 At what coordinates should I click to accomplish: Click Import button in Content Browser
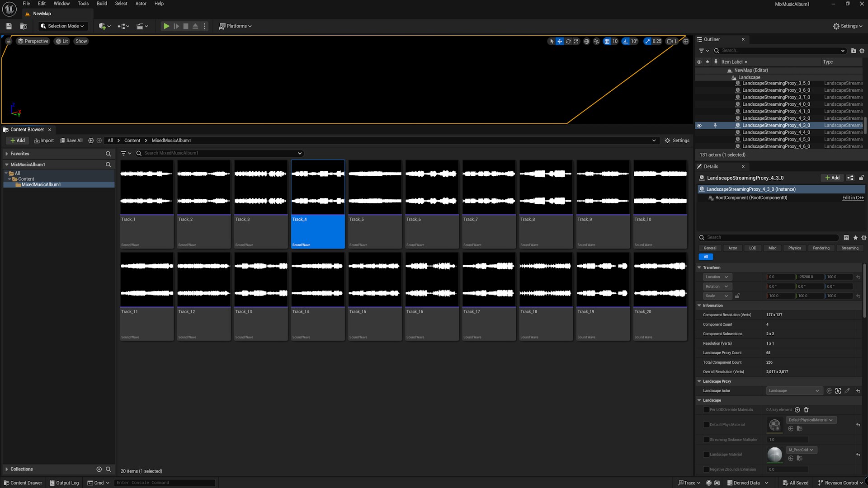point(44,141)
